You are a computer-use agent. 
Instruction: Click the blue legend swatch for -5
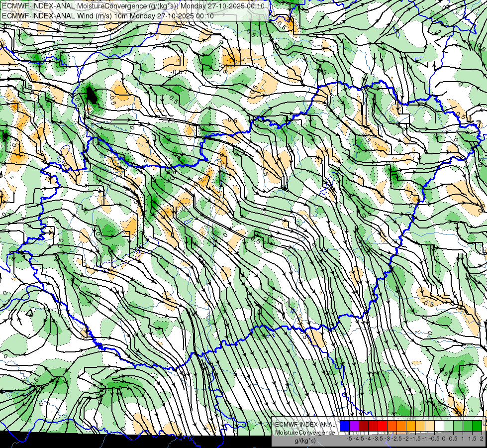pyautogui.click(x=345, y=426)
